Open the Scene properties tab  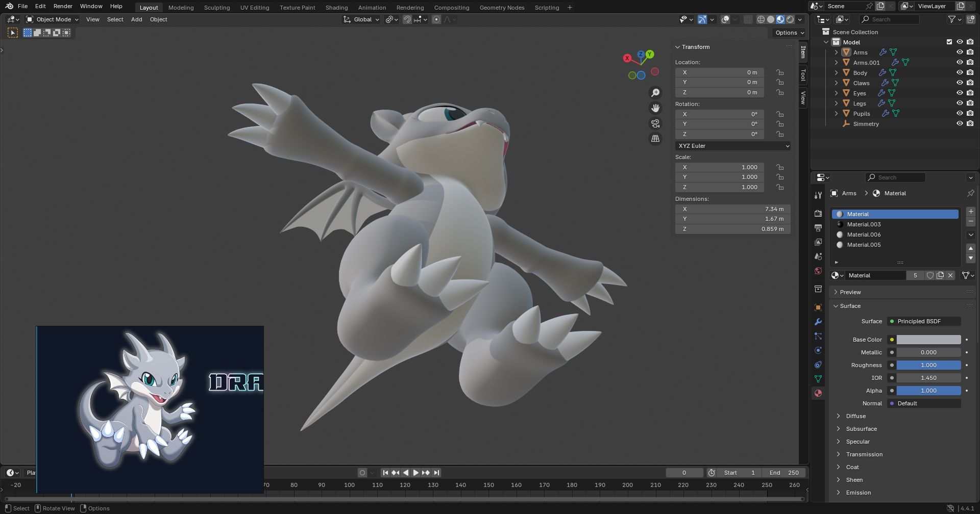818,256
